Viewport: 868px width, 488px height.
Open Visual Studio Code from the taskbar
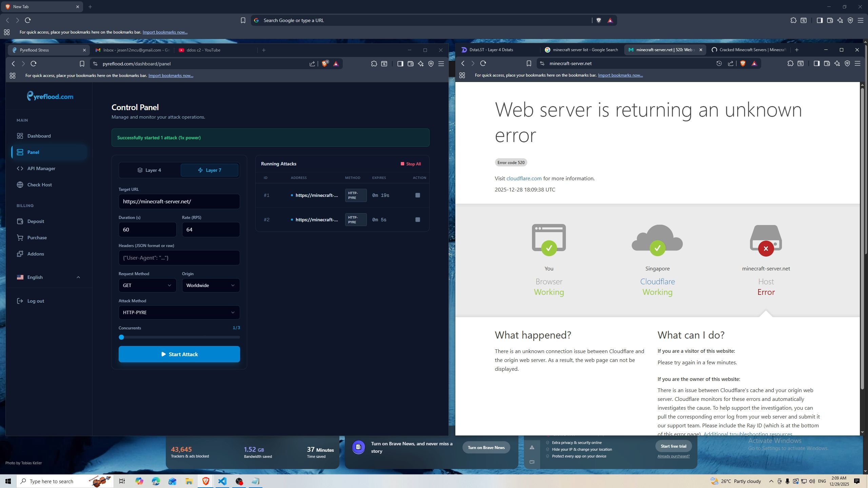pos(222,481)
